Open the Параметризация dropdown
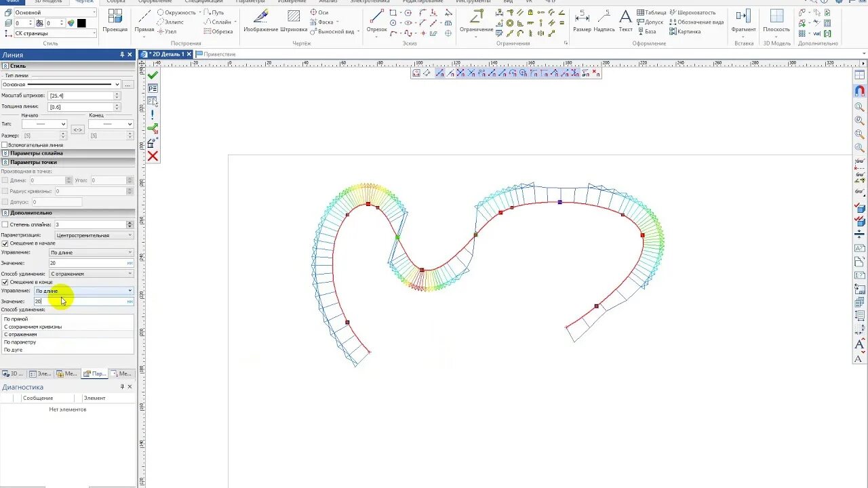The width and height of the screenshot is (868, 488). (92, 235)
